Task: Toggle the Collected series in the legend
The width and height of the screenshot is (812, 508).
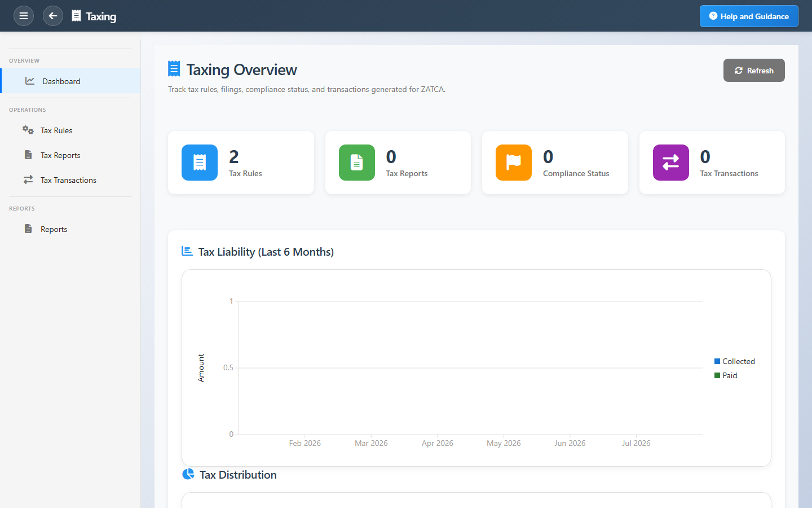Action: coord(735,361)
